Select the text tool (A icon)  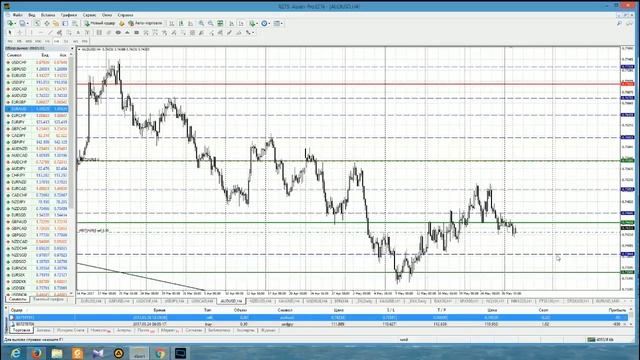[x=78, y=32]
